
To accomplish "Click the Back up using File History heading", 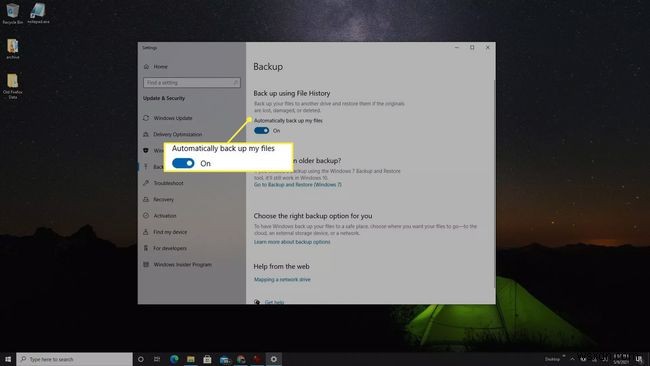I will click(x=292, y=93).
